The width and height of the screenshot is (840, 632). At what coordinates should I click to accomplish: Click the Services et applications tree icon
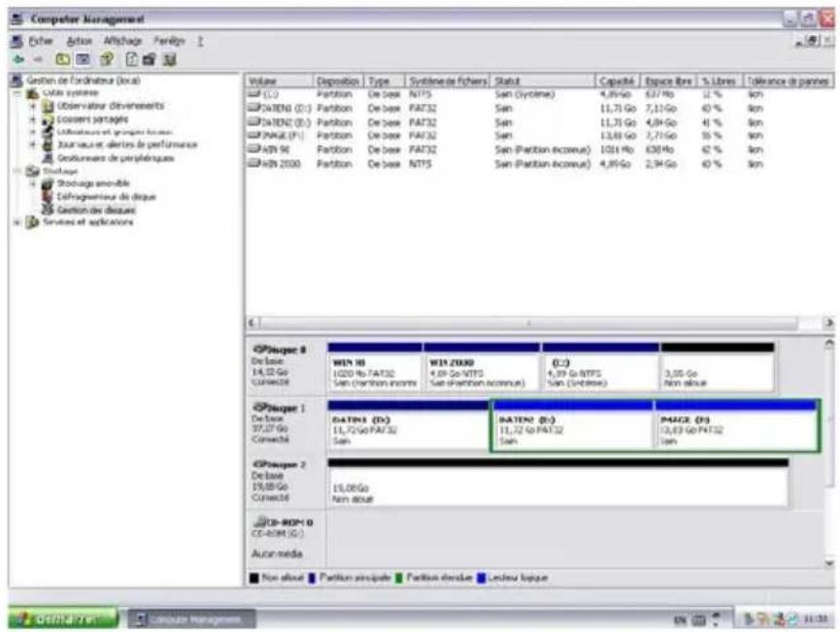pos(33,221)
